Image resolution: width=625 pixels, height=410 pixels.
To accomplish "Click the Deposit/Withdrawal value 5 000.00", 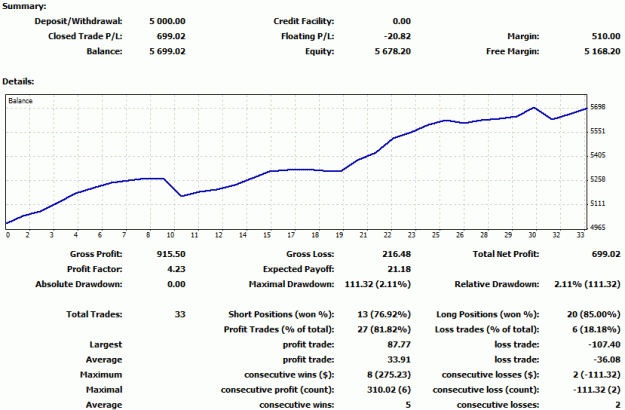I will (x=167, y=21).
